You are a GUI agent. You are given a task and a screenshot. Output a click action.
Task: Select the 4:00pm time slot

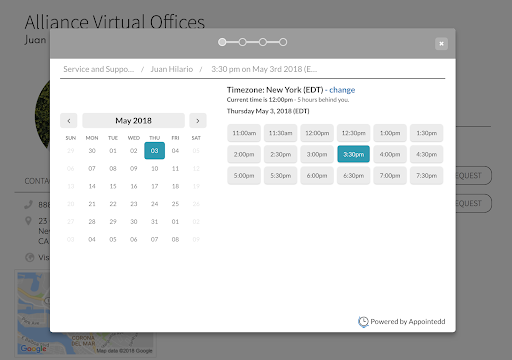pyautogui.click(x=390, y=154)
